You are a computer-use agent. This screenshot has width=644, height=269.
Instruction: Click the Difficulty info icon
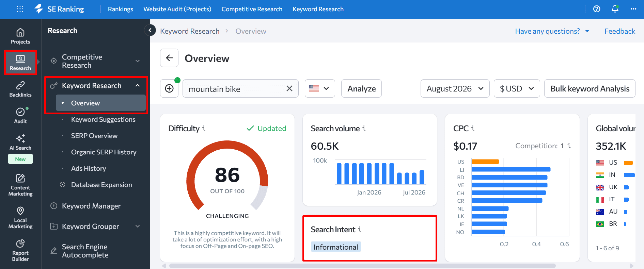coord(204,128)
